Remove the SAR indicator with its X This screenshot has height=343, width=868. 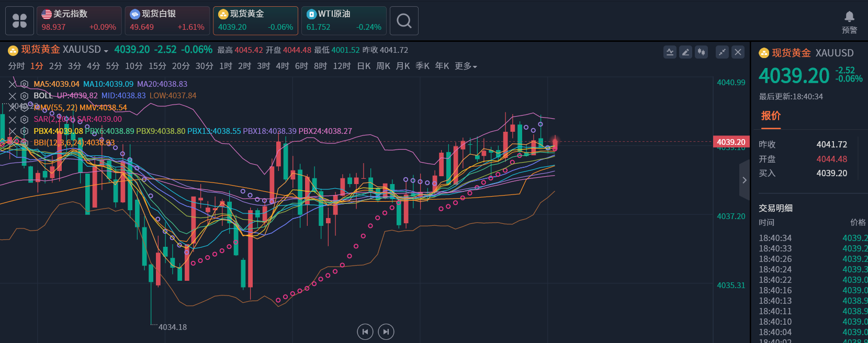pos(13,119)
